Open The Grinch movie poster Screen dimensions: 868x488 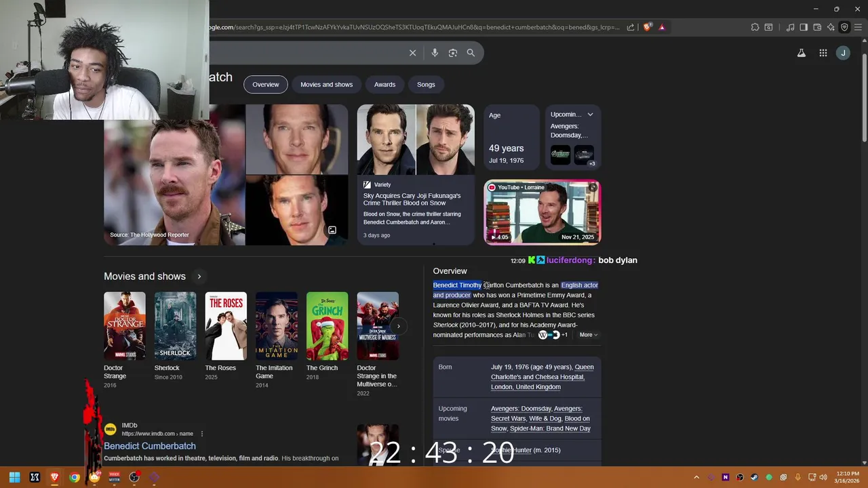tap(327, 326)
